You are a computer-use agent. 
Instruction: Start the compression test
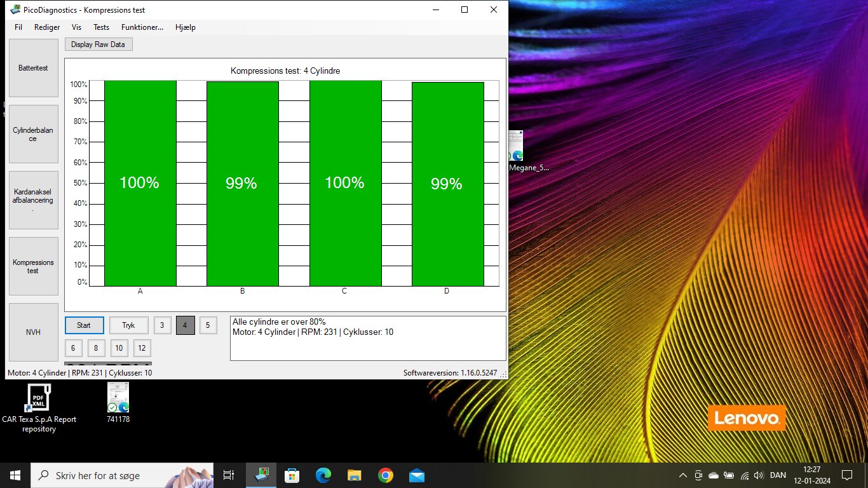tap(84, 325)
